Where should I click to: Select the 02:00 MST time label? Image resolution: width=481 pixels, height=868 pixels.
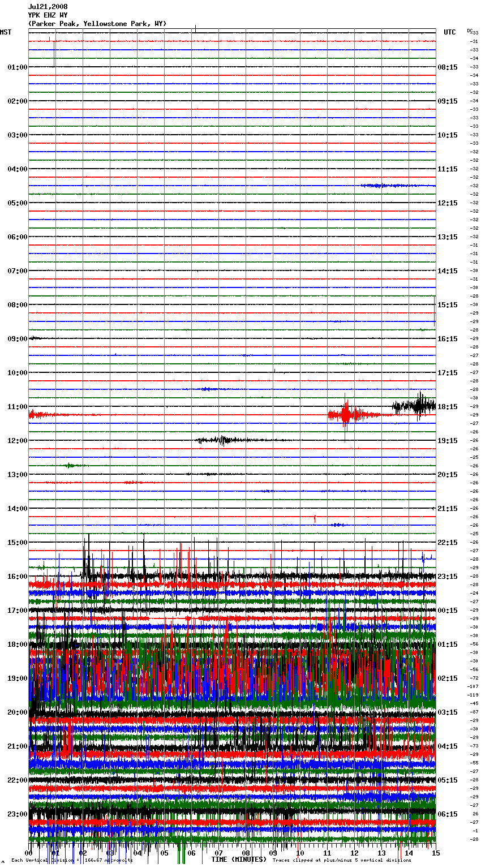click(18, 101)
